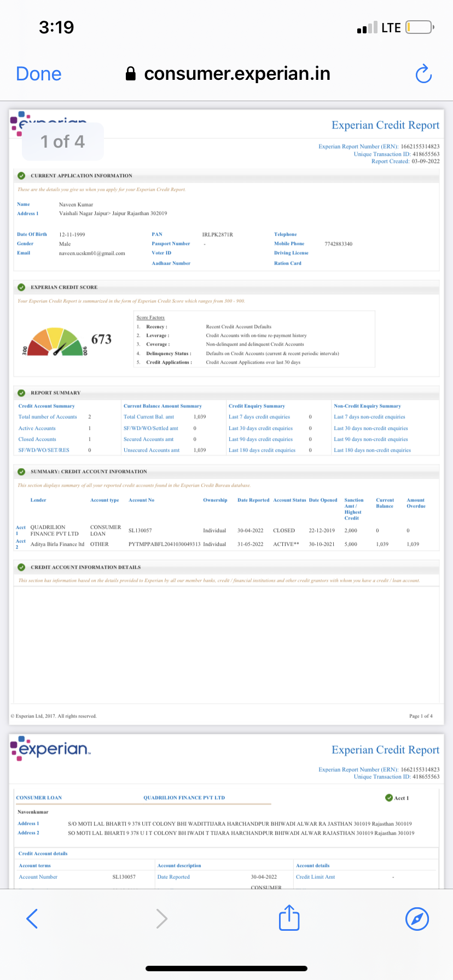Tap the battery status icon
The height and width of the screenshot is (980, 453).
(420, 27)
